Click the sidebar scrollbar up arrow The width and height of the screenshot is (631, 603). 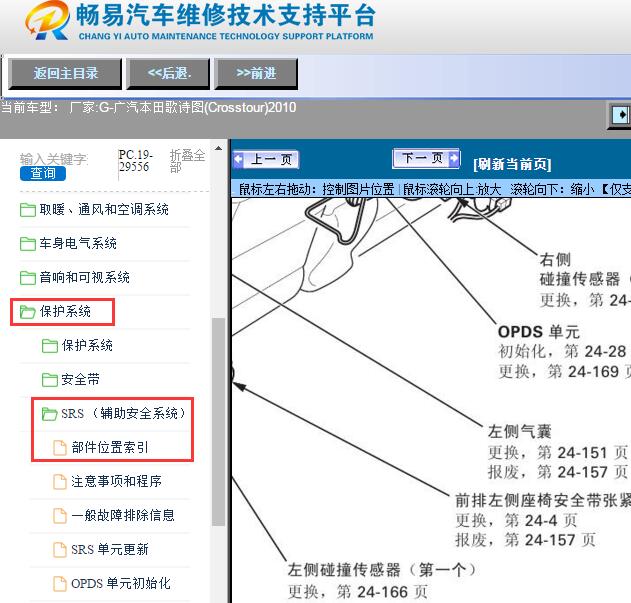[218, 148]
